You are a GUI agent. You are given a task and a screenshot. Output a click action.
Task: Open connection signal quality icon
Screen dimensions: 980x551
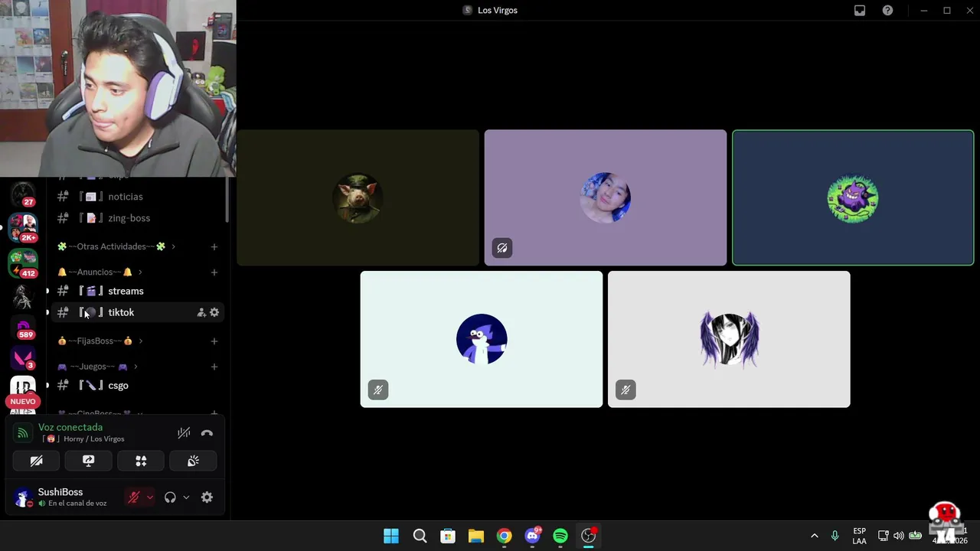click(23, 433)
